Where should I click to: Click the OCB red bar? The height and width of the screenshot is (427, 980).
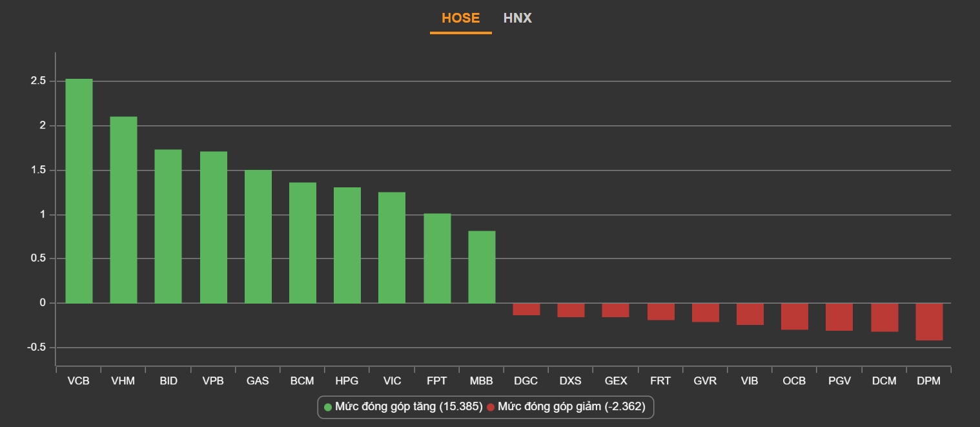click(794, 317)
